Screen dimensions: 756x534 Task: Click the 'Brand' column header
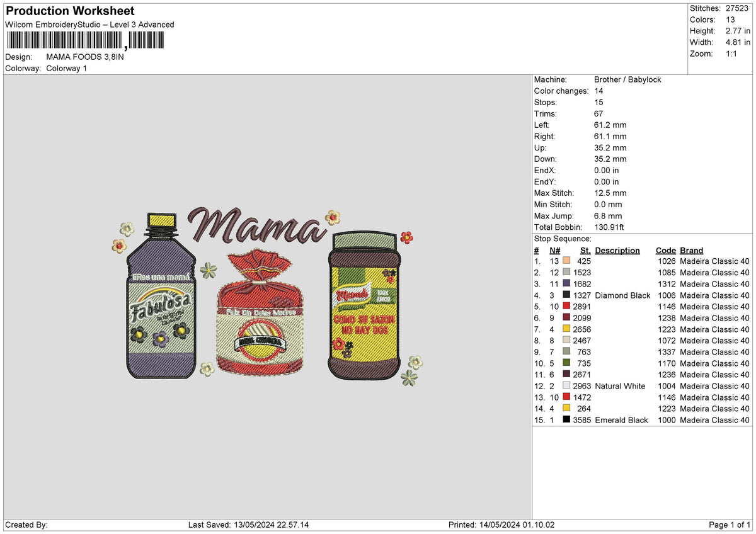pyautogui.click(x=692, y=250)
